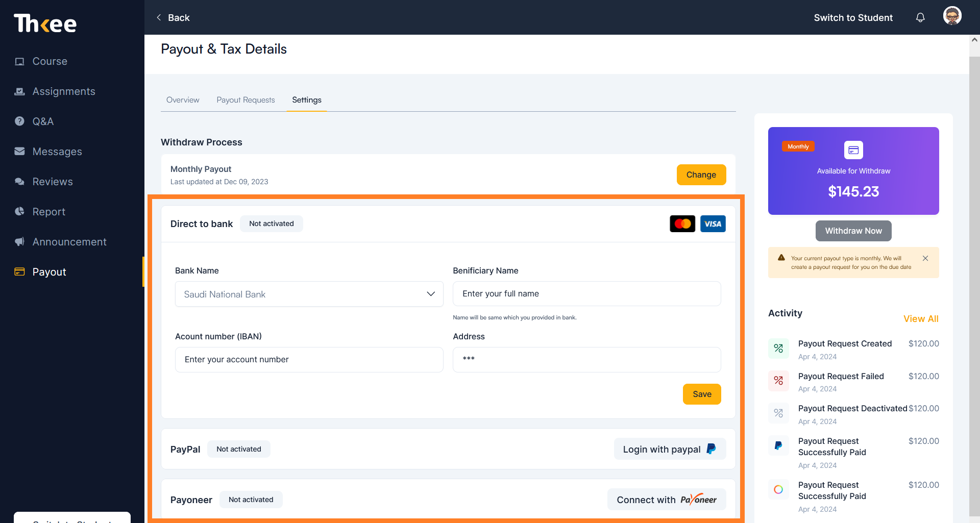Viewport: 980px width, 523px height.
Task: Switch to Student mode
Action: (853, 17)
